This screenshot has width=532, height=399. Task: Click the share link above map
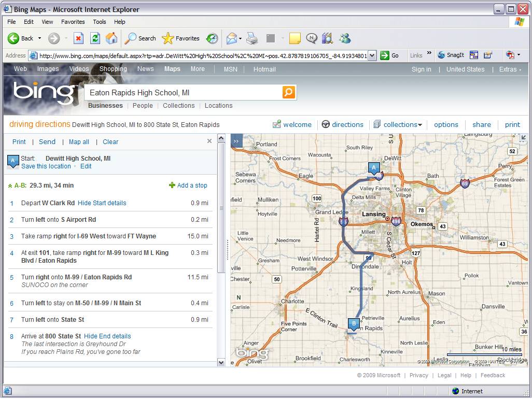coord(482,125)
